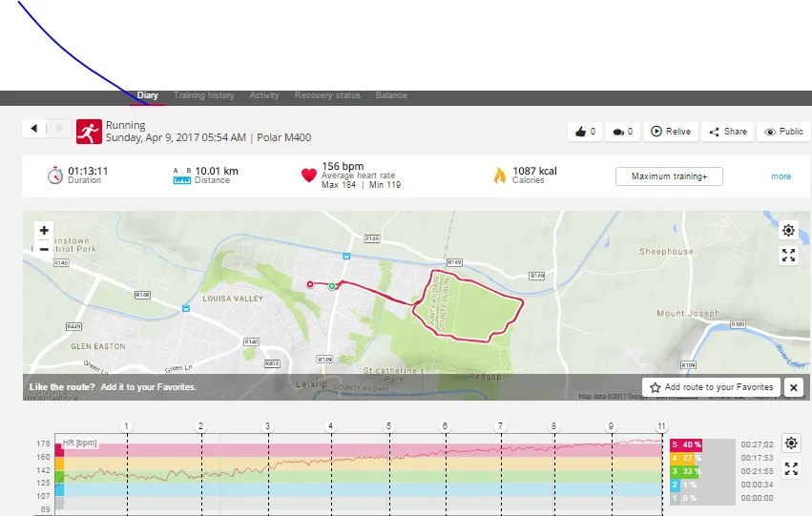Click the Calories flame icon

[500, 175]
